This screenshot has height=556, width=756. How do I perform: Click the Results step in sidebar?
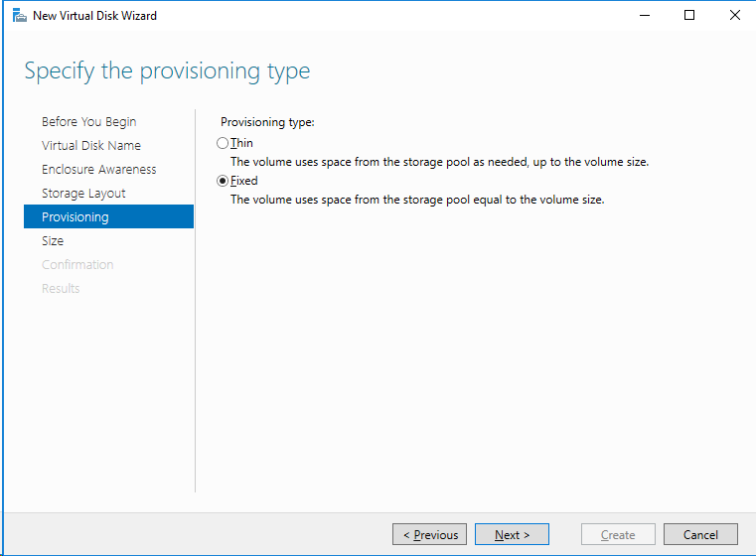point(61,289)
